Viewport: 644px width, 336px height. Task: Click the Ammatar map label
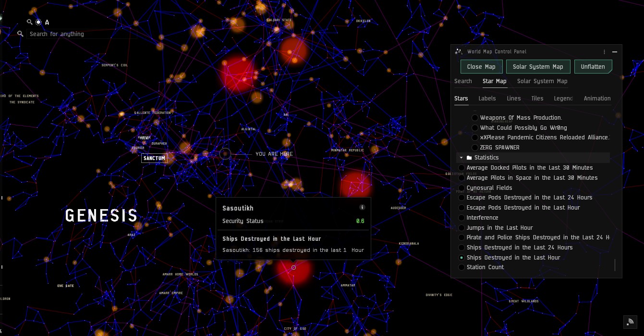[x=348, y=286]
